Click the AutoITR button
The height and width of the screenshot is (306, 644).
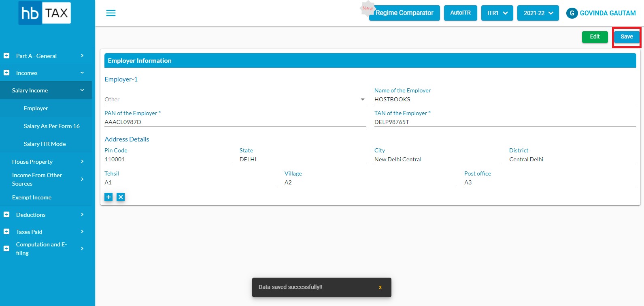click(x=460, y=13)
